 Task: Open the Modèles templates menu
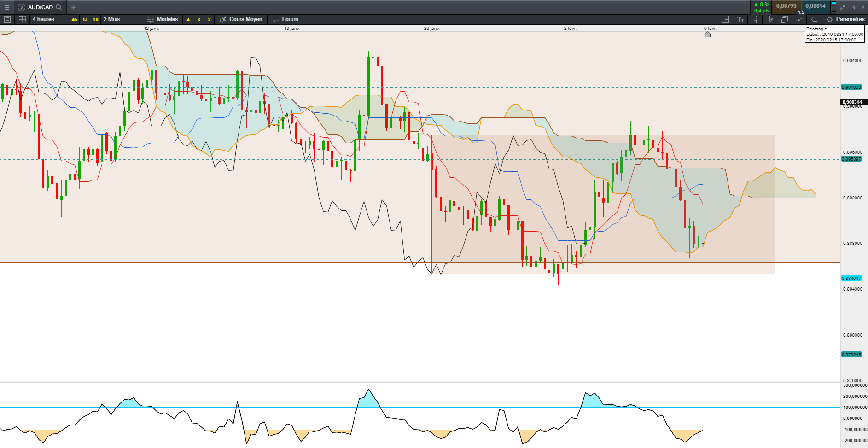(163, 19)
